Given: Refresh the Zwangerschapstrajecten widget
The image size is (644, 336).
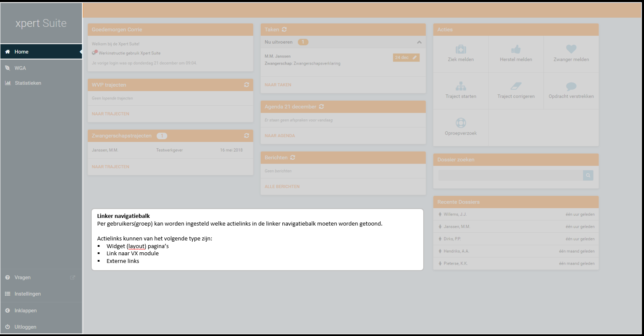Looking at the screenshot, I should coord(247,136).
